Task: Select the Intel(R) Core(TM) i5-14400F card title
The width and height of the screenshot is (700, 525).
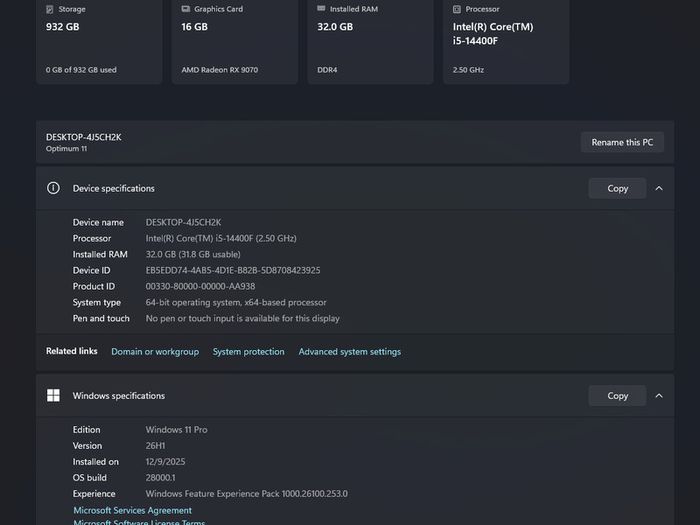Action: click(493, 34)
